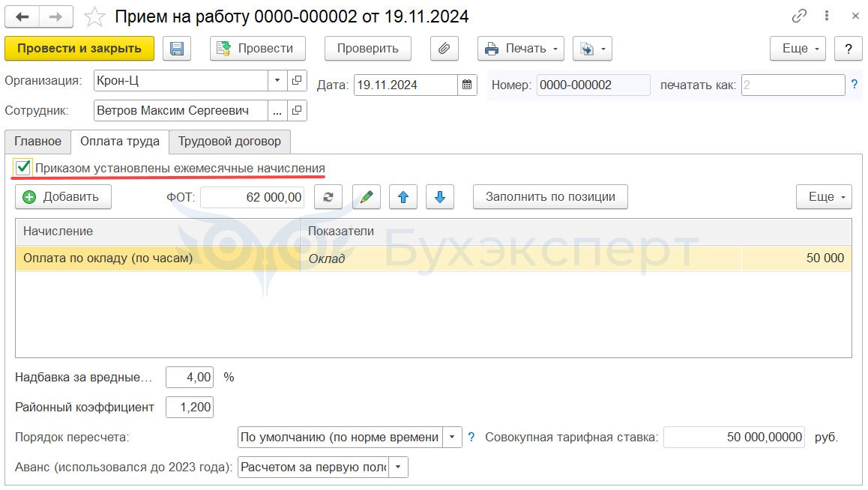Click the Провести button
The image size is (868, 490).
257,49
